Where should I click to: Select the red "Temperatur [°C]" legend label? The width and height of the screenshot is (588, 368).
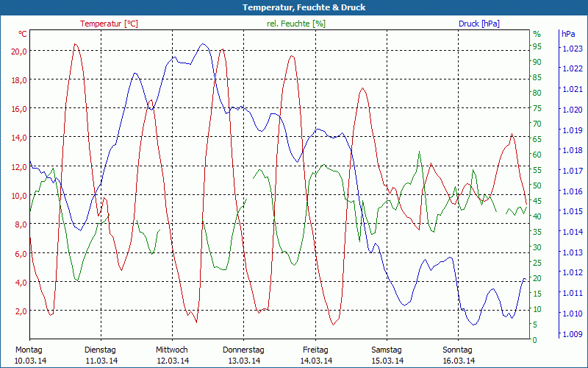(x=109, y=24)
